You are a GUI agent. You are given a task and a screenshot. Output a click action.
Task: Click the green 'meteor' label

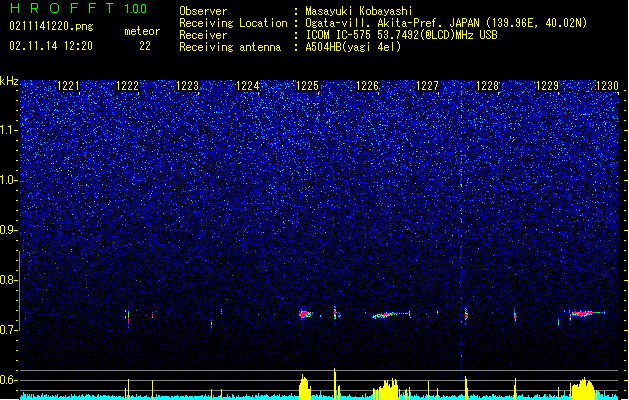tap(142, 31)
